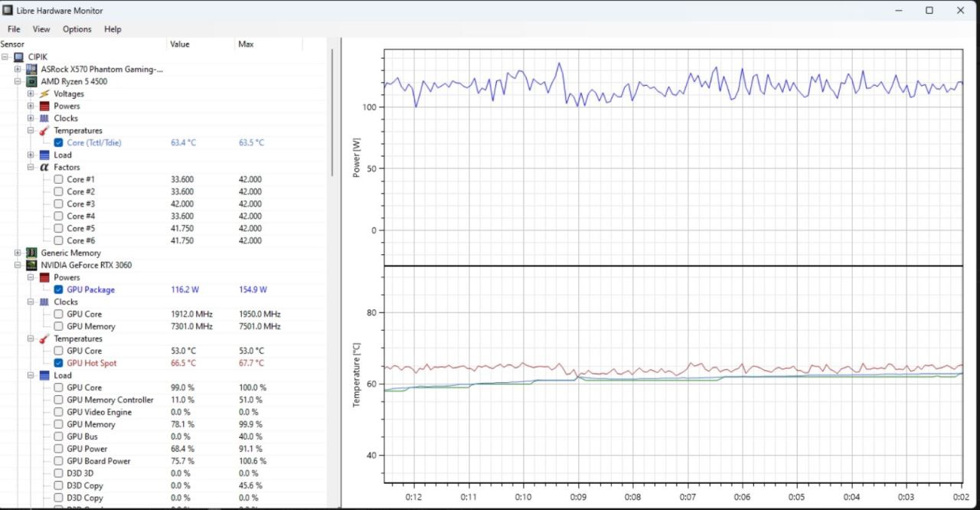Collapse Temperatures under NVIDIA GeForce
The image size is (980, 510).
(31, 338)
